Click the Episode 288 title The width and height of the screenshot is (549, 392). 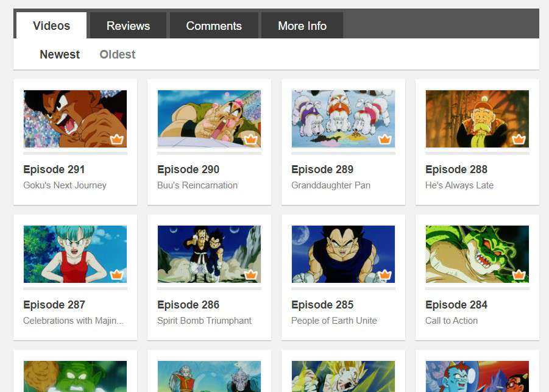pyautogui.click(x=456, y=169)
